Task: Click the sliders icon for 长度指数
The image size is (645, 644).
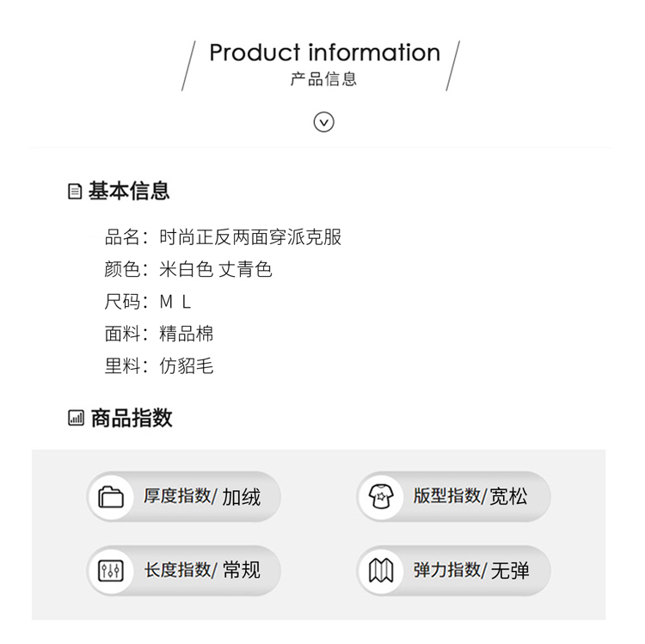Action: point(111,571)
